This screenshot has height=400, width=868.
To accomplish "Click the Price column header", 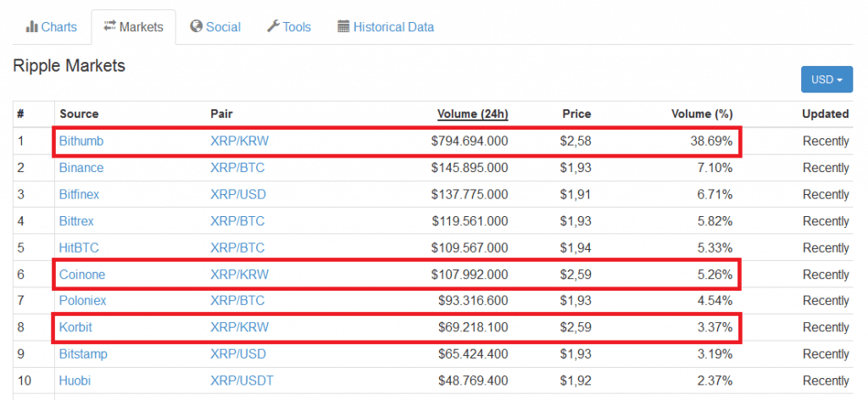I will coord(576,114).
